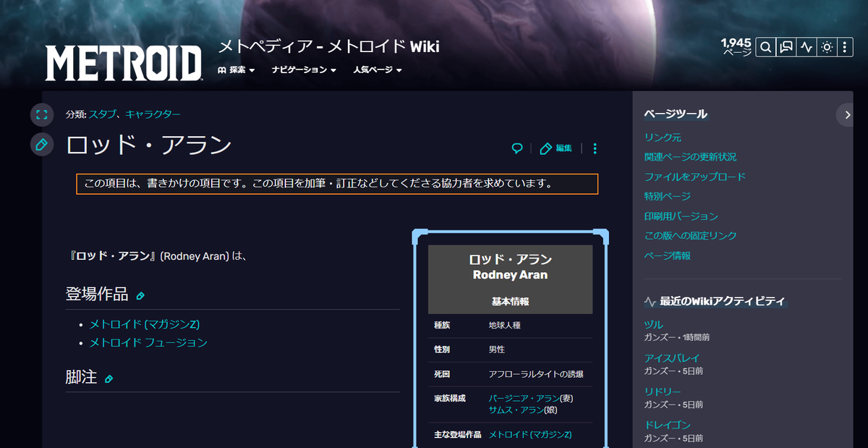This screenshot has height=448, width=868.
Task: Click the アフローラルタイトの誘爆 infobox value
Action: (x=535, y=374)
